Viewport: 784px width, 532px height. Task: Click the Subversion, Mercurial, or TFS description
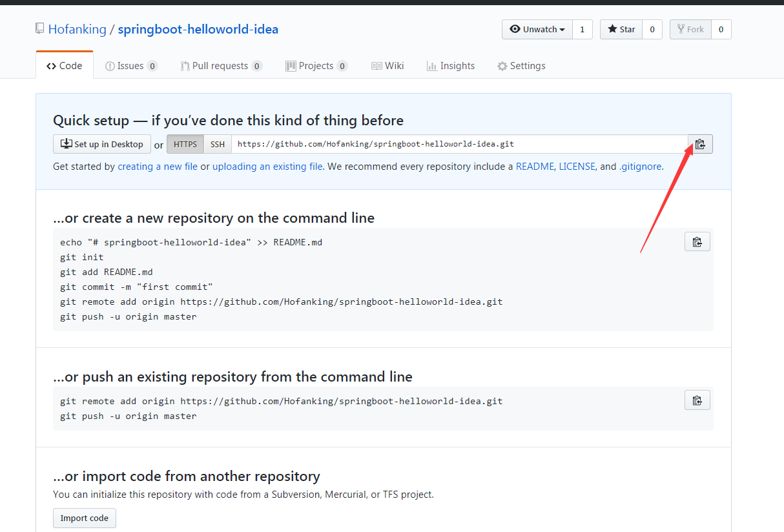click(x=243, y=495)
